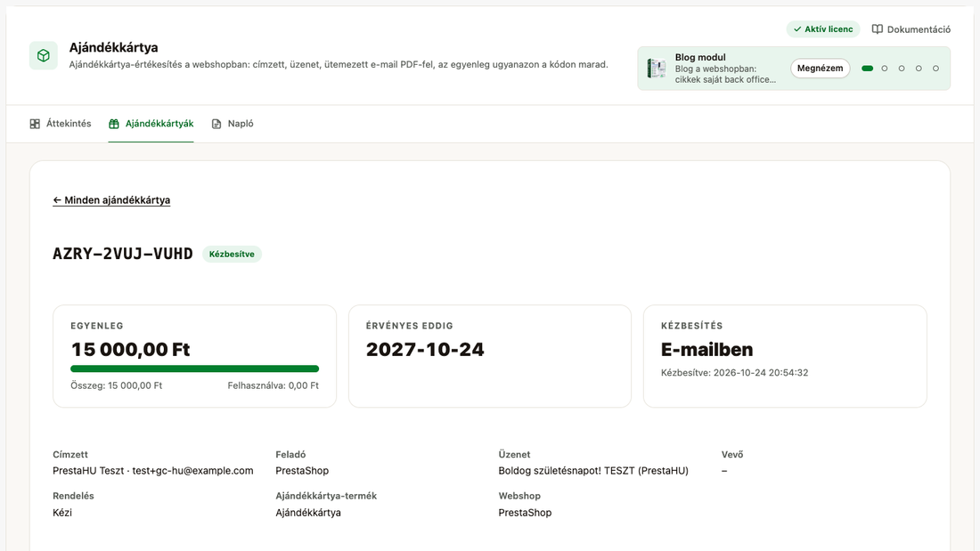This screenshot has width=980, height=551.
Task: Click the Blog modul thumbnail image
Action: [657, 68]
